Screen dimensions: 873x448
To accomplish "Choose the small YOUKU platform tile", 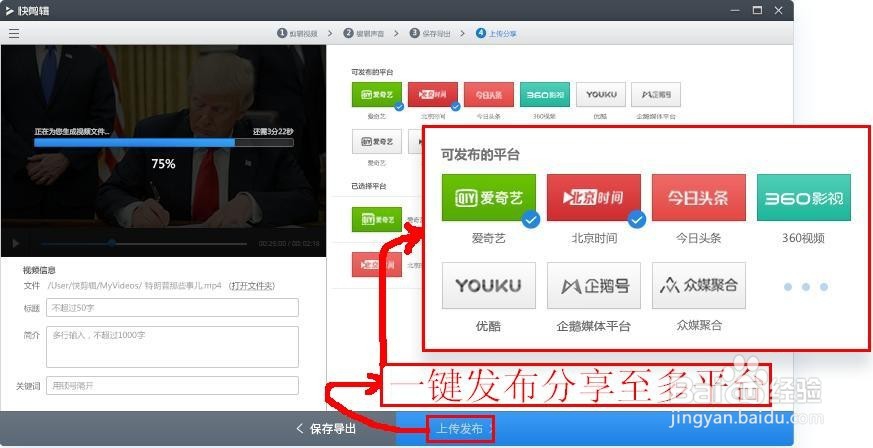I will (x=601, y=95).
